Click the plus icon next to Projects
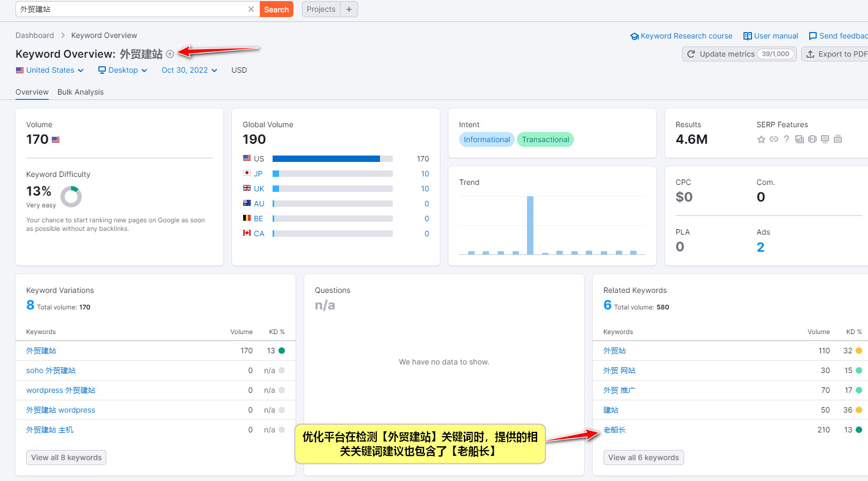The width and height of the screenshot is (868, 481). 349,9
